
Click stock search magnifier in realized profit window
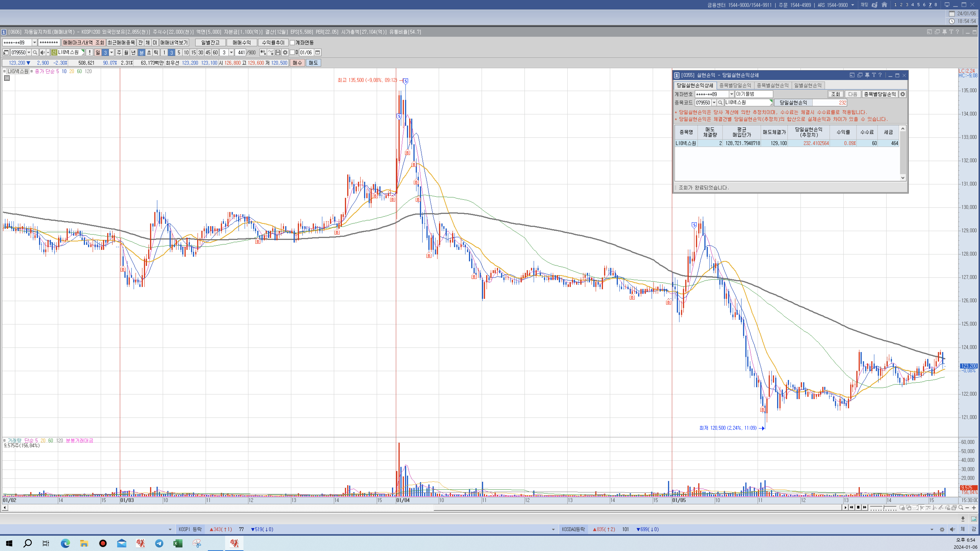point(720,103)
